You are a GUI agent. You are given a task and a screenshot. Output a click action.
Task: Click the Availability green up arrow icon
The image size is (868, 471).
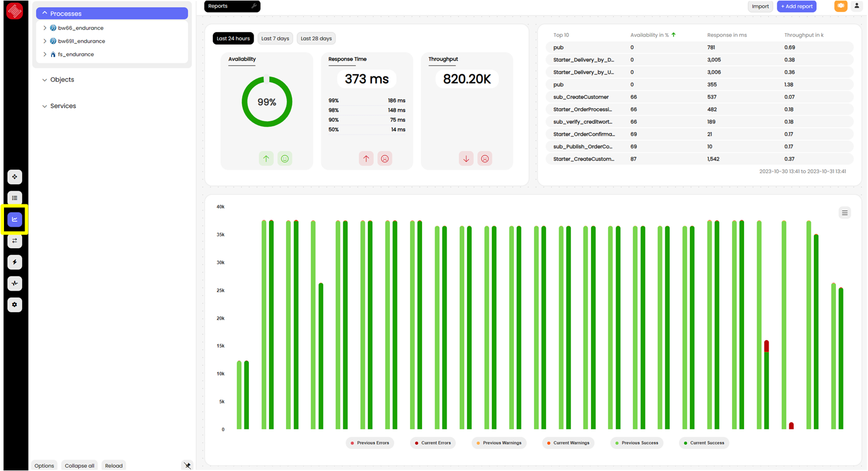266,159
